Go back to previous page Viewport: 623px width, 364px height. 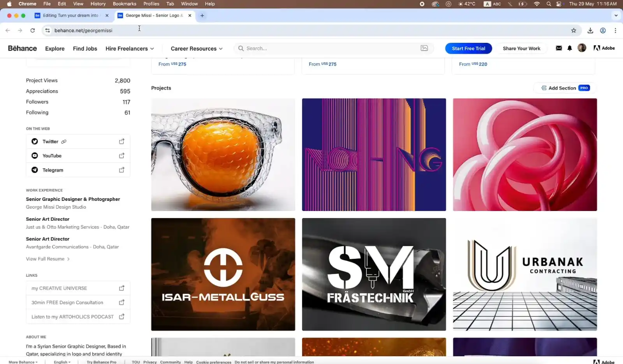tap(8, 30)
